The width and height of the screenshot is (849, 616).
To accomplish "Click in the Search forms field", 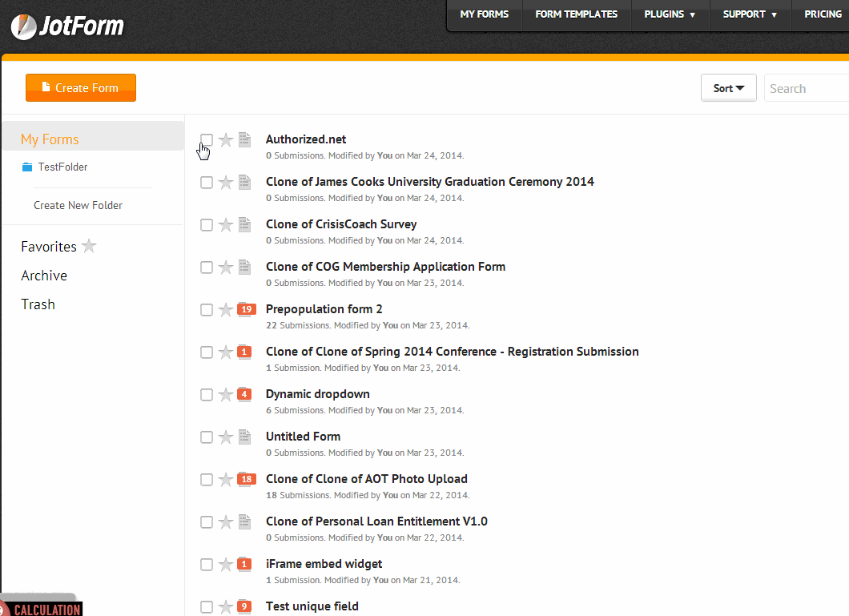I will 805,89.
